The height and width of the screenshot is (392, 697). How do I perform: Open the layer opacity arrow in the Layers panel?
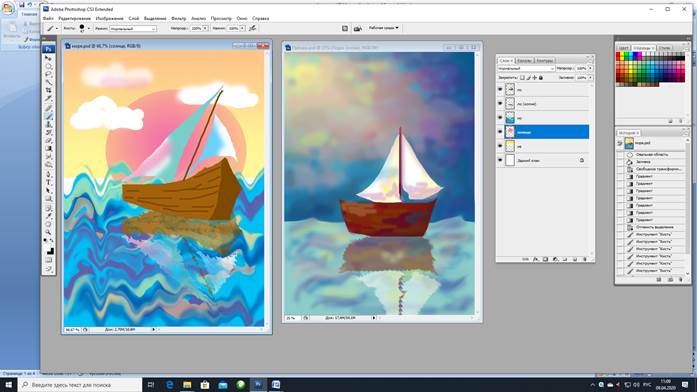pyautogui.click(x=590, y=68)
